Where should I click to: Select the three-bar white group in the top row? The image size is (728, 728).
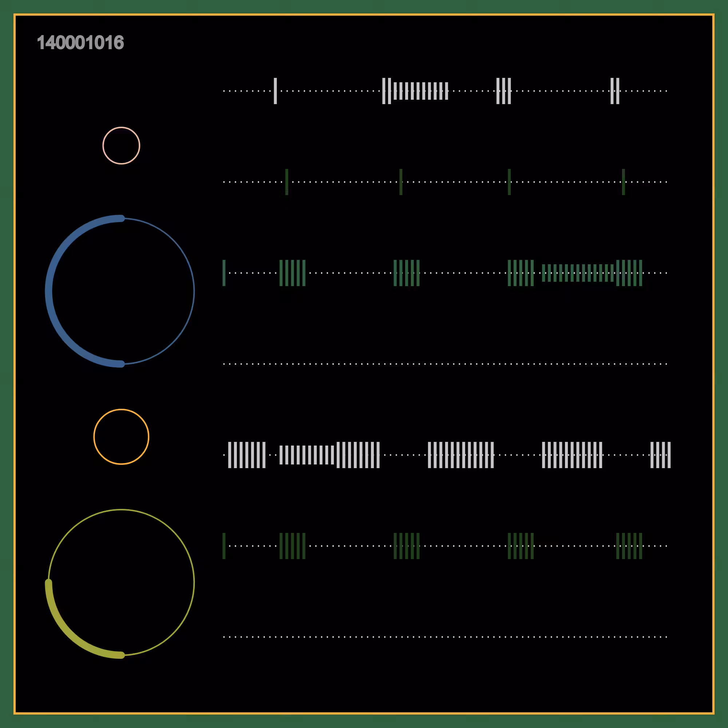point(504,91)
